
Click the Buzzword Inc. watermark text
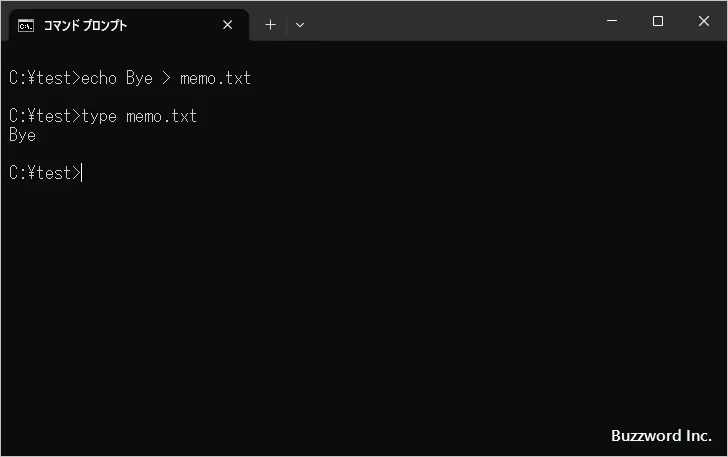pos(661,436)
